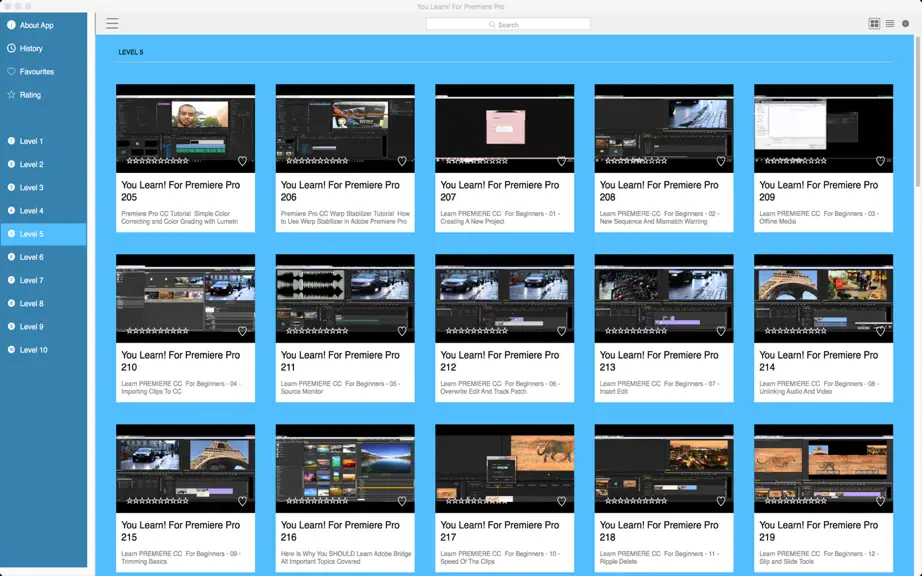Image resolution: width=922 pixels, height=576 pixels.
Task: Open thumbnail of video 205 Lumetri tutorial
Action: (185, 128)
